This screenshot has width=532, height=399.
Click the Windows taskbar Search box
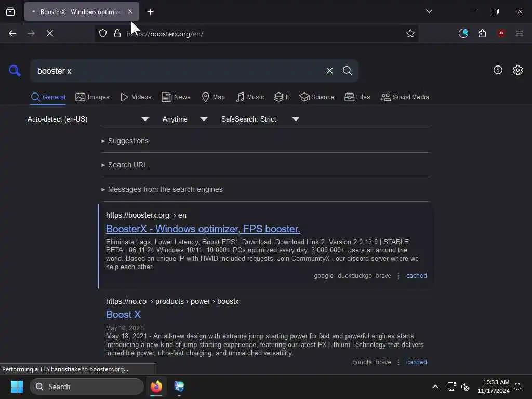pyautogui.click(x=87, y=387)
